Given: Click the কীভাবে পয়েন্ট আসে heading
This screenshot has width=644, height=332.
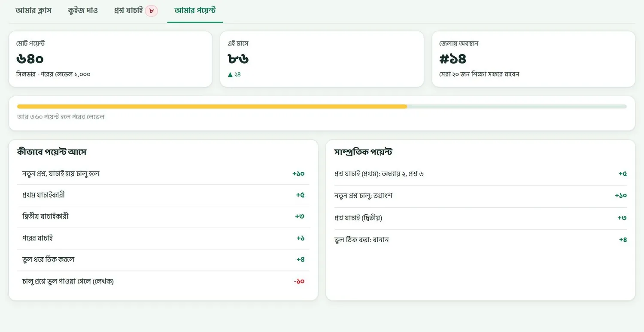Looking at the screenshot, I should coord(52,152).
